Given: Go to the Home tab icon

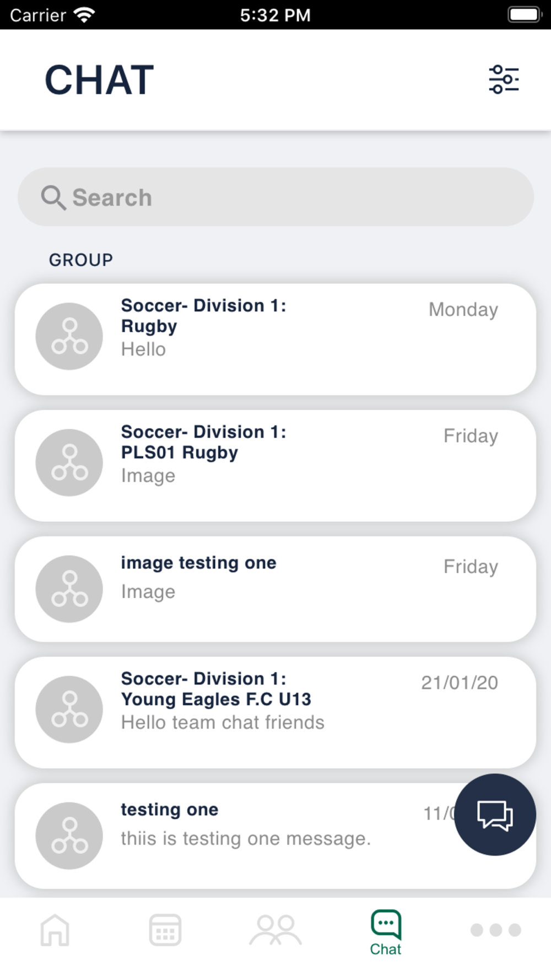Looking at the screenshot, I should point(55,930).
